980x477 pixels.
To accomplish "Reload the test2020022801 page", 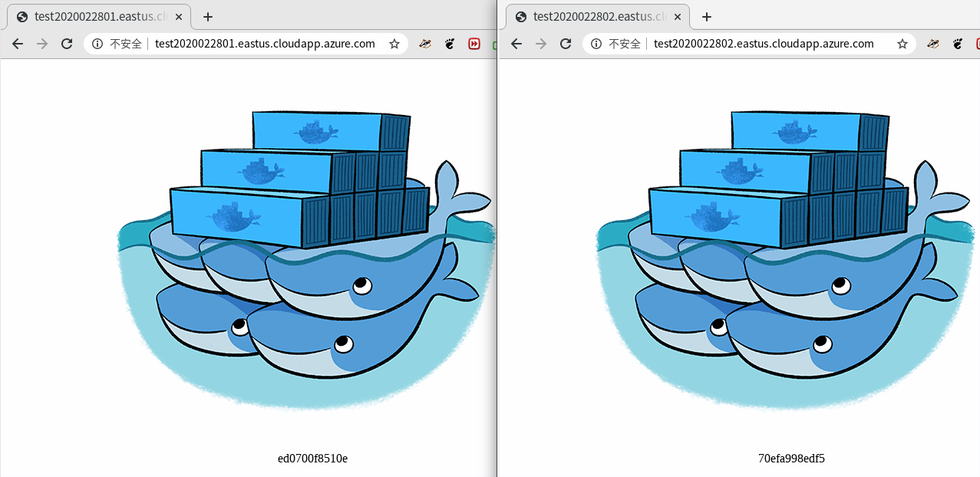I will (x=67, y=44).
